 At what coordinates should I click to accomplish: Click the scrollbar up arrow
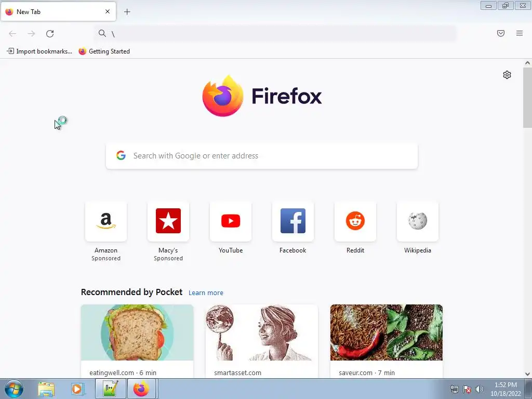pyautogui.click(x=527, y=63)
